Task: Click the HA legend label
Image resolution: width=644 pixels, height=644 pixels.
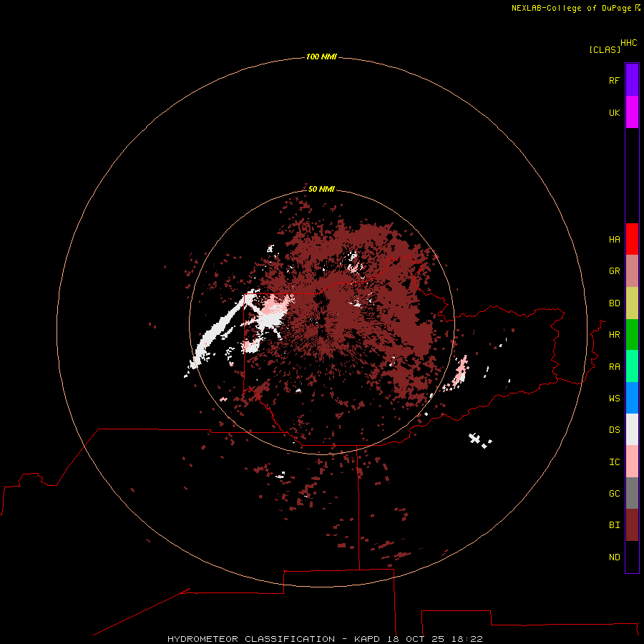Action: (x=614, y=240)
